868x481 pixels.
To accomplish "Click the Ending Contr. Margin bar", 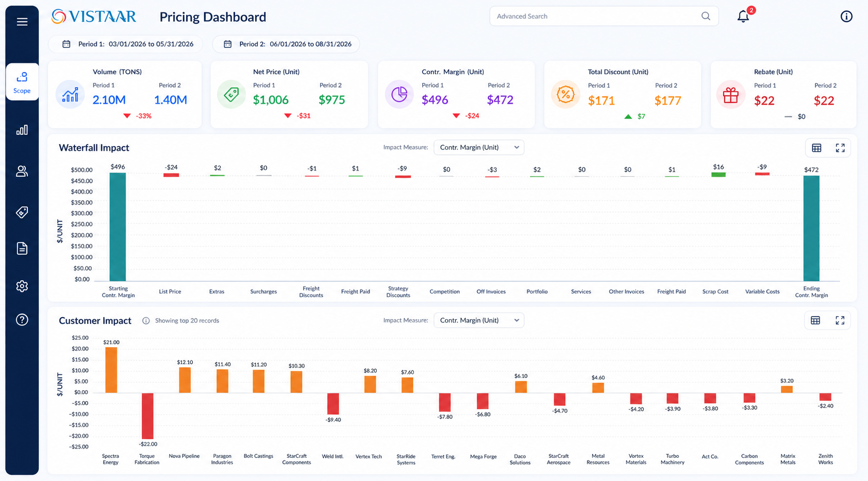I will tap(811, 228).
